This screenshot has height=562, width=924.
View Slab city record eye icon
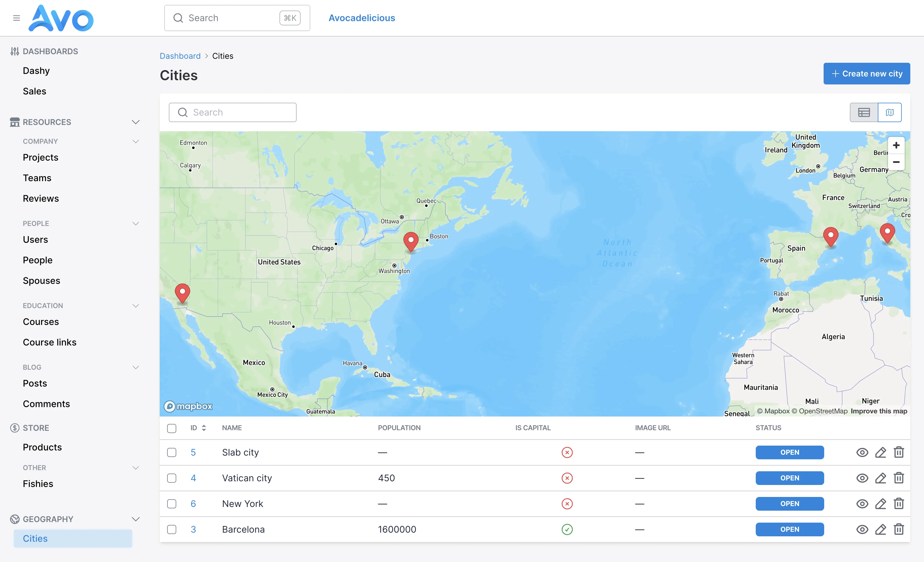tap(862, 452)
